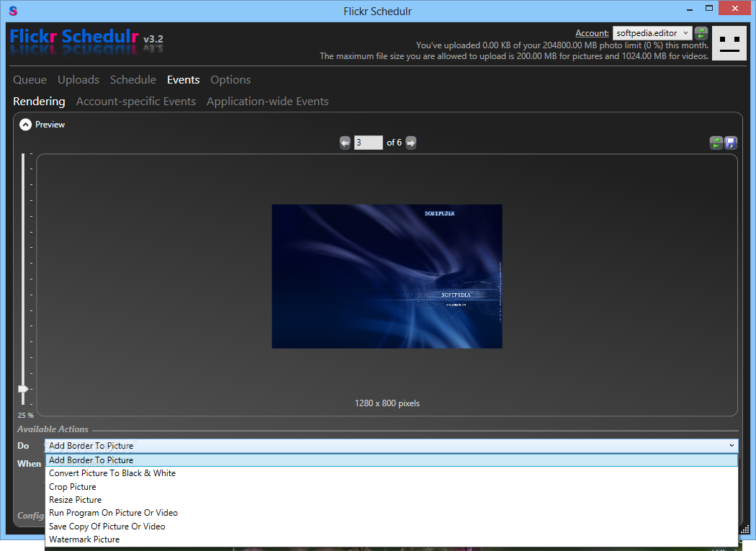
Task: Open the Account dropdown softpedia.editor
Action: point(652,33)
